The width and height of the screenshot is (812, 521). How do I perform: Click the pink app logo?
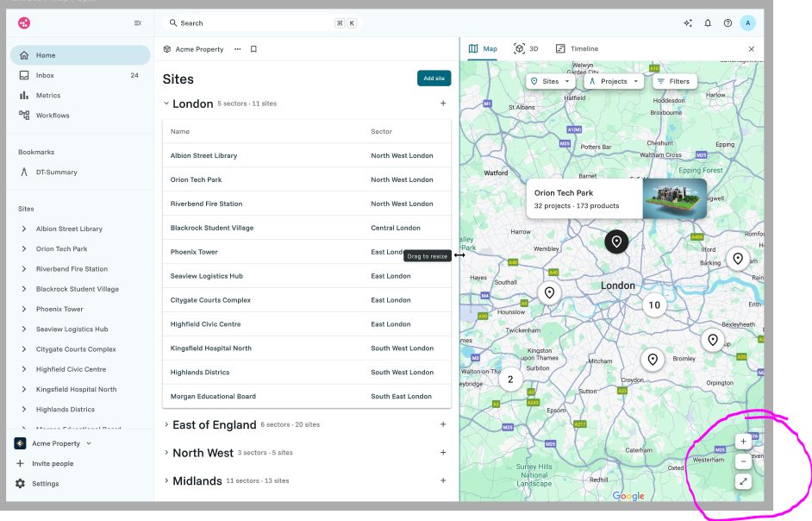[x=24, y=22]
